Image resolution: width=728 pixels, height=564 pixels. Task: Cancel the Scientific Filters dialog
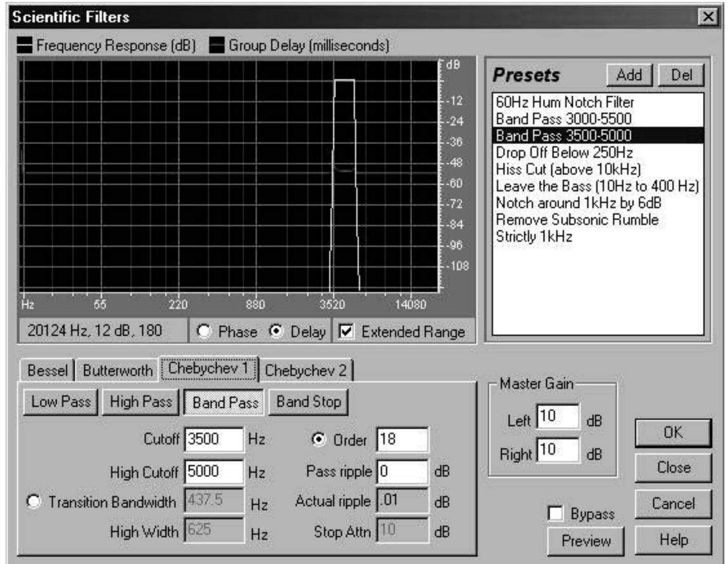click(673, 504)
